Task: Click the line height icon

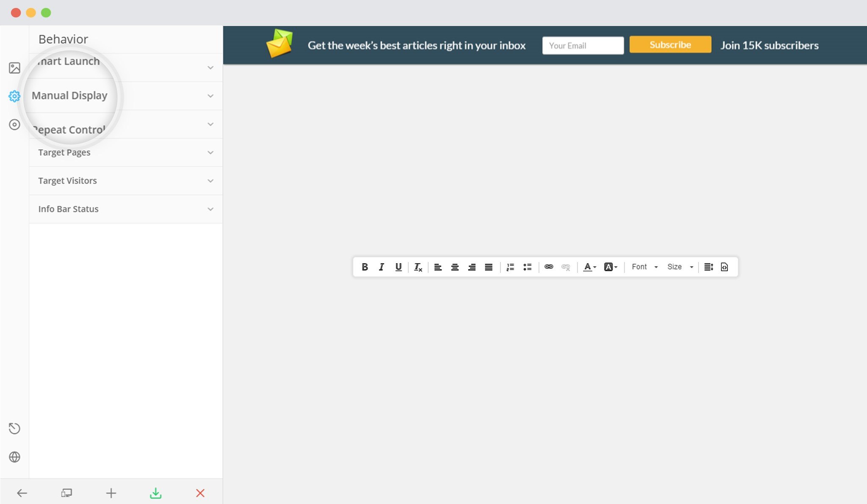Action: coord(708,267)
